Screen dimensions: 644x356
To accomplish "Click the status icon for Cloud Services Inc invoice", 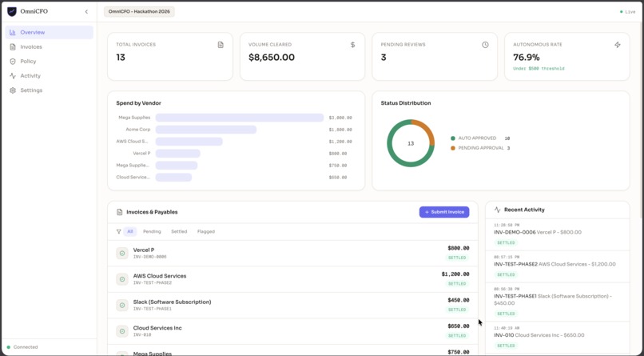I will point(122,331).
